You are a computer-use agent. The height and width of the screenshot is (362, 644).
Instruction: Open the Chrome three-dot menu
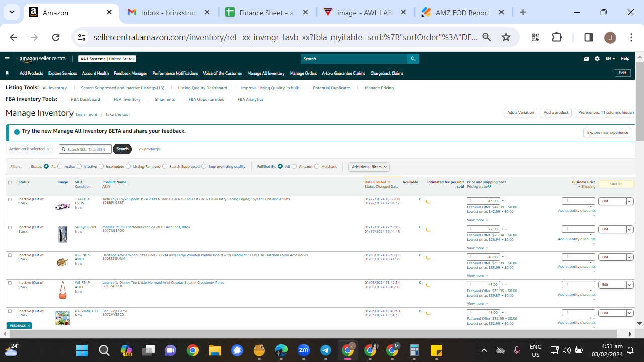click(x=631, y=37)
